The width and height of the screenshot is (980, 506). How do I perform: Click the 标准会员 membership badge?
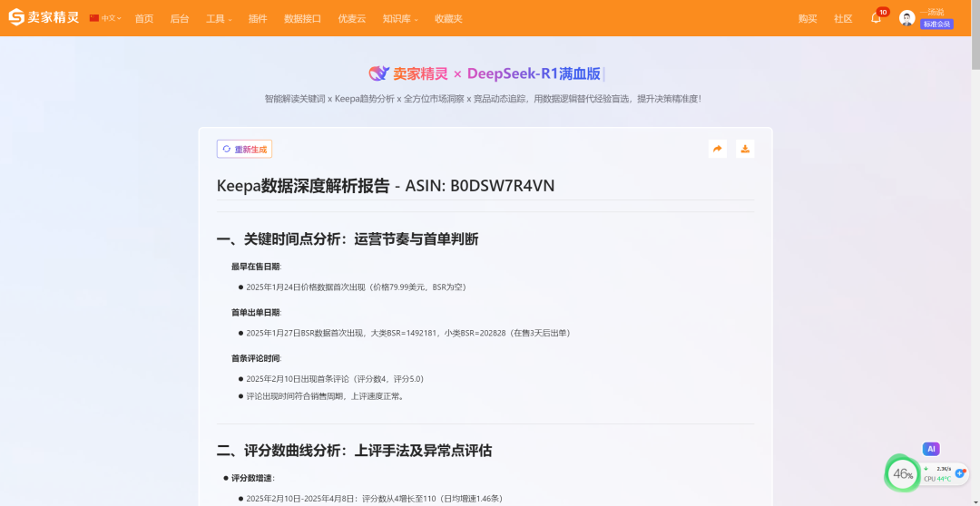(936, 24)
